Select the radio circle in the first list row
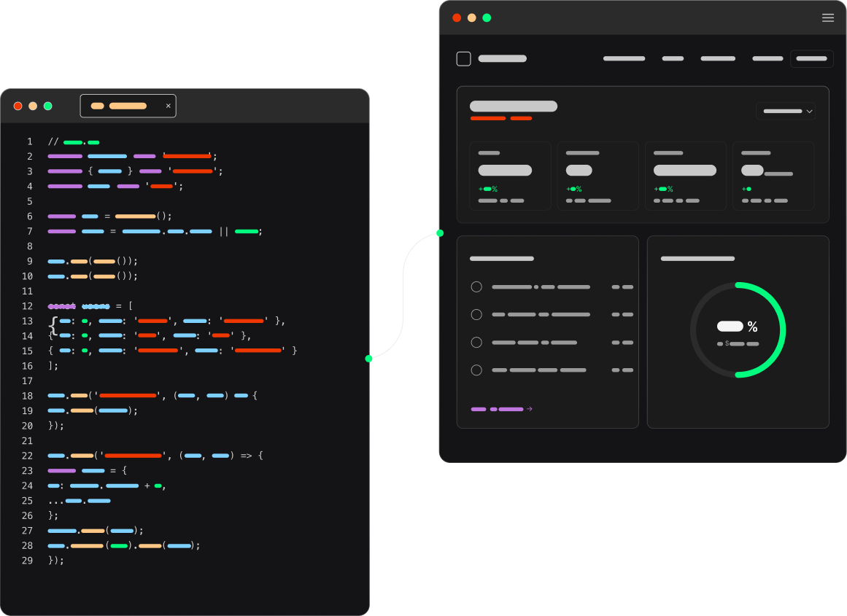847x616 pixels. [x=476, y=286]
